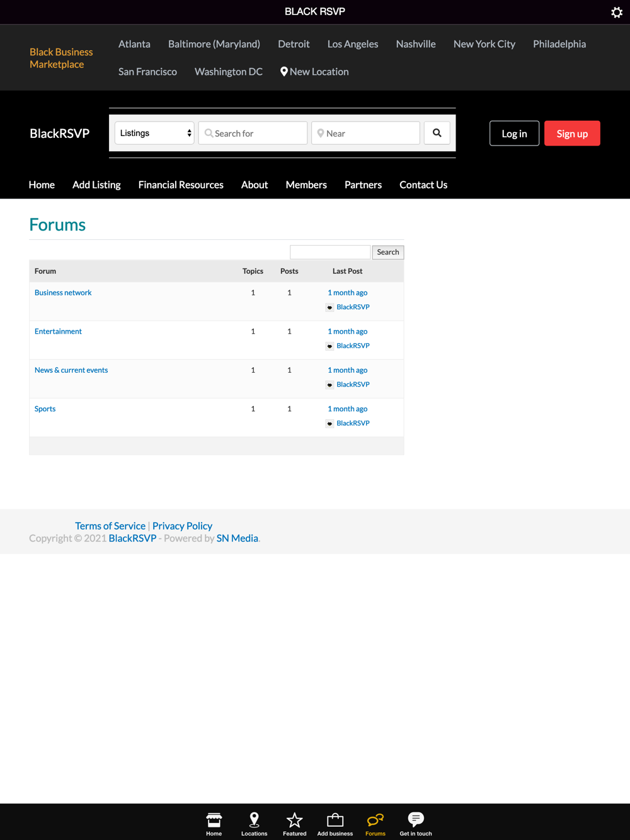Open the settings gear icon

click(x=617, y=12)
